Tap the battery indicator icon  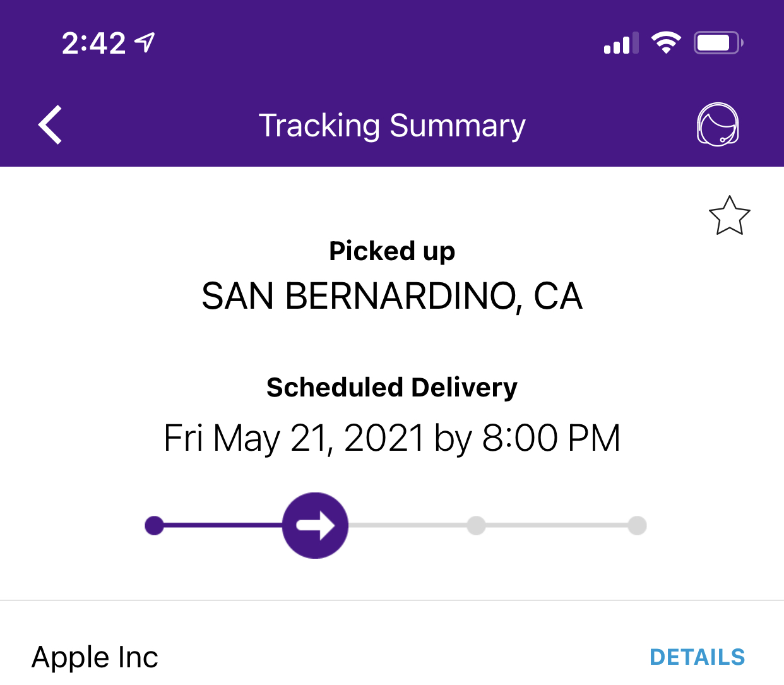point(718,43)
